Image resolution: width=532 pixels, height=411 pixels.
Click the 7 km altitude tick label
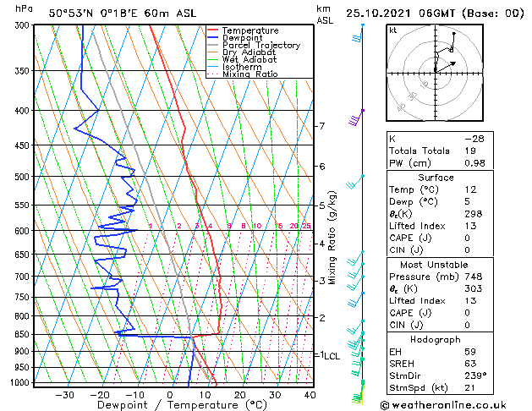tap(322, 126)
